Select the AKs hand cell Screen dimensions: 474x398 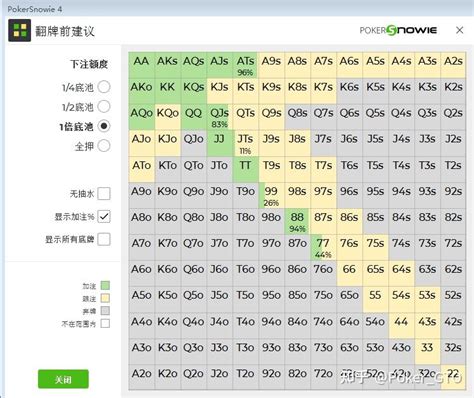(x=168, y=65)
